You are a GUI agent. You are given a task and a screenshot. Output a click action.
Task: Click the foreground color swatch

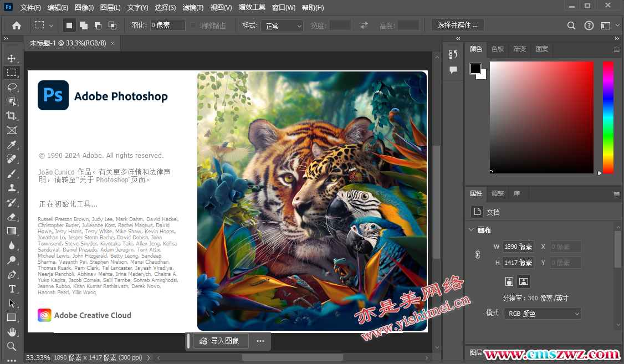475,69
